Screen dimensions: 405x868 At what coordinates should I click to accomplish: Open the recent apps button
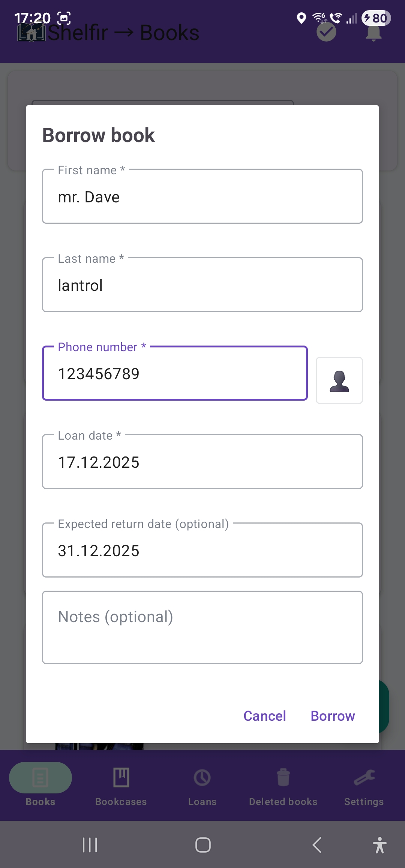pos(90,845)
